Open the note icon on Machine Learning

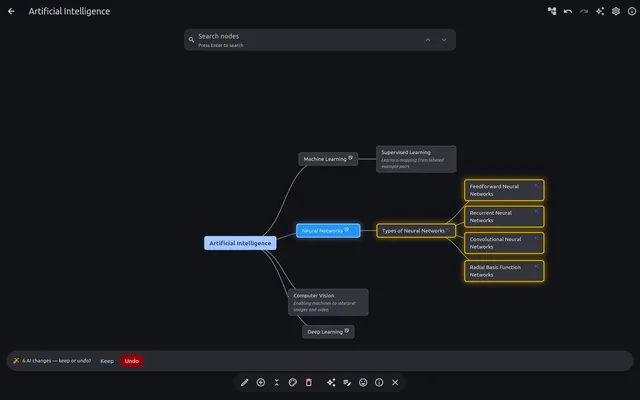351,158
